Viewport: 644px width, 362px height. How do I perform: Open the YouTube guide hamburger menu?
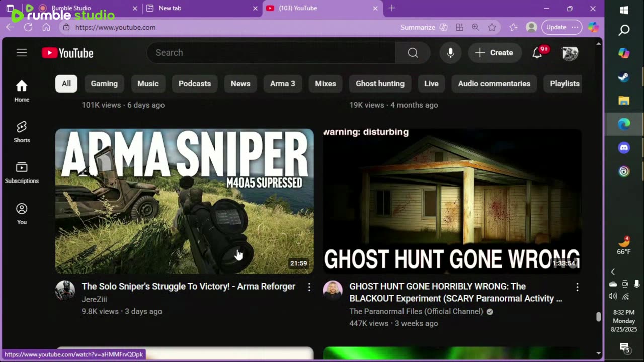[x=22, y=53]
